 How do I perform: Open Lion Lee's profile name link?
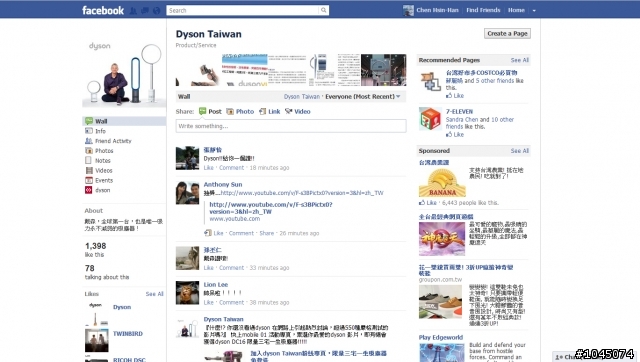[x=216, y=284]
